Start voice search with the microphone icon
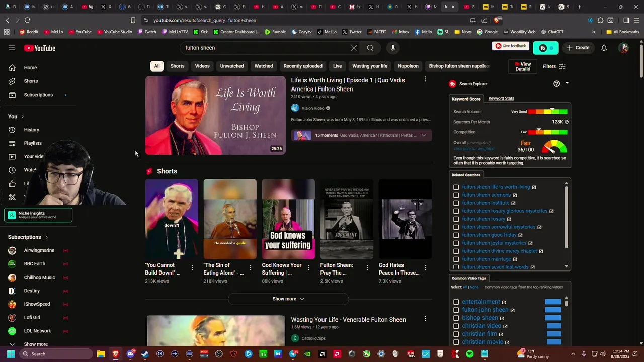The height and width of the screenshot is (362, 644). 393,48
